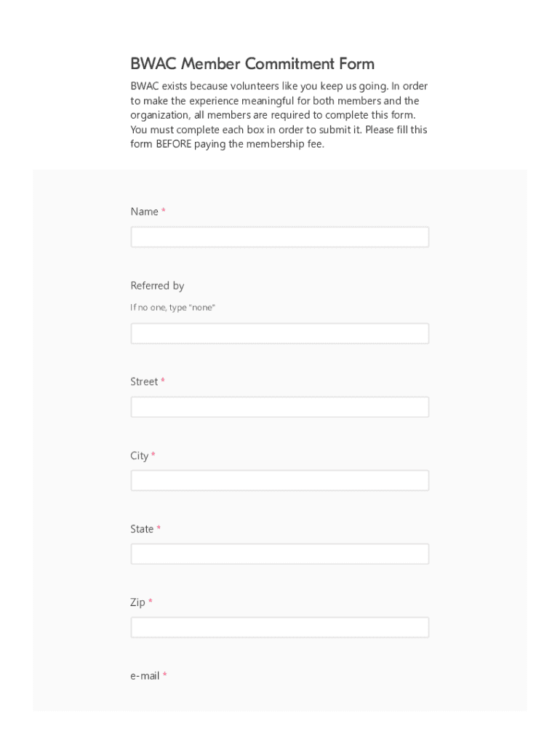Click the e-mail field label

click(x=145, y=676)
